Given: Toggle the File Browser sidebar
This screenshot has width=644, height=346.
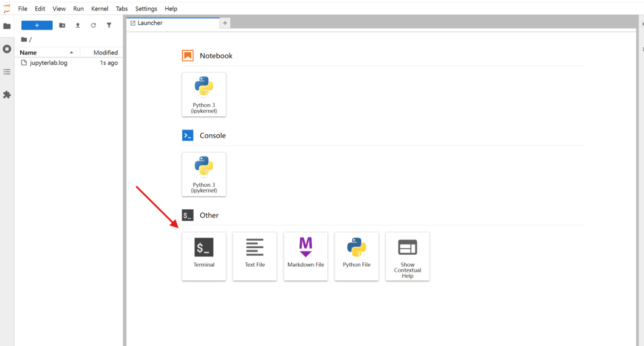Looking at the screenshot, I should pos(7,26).
